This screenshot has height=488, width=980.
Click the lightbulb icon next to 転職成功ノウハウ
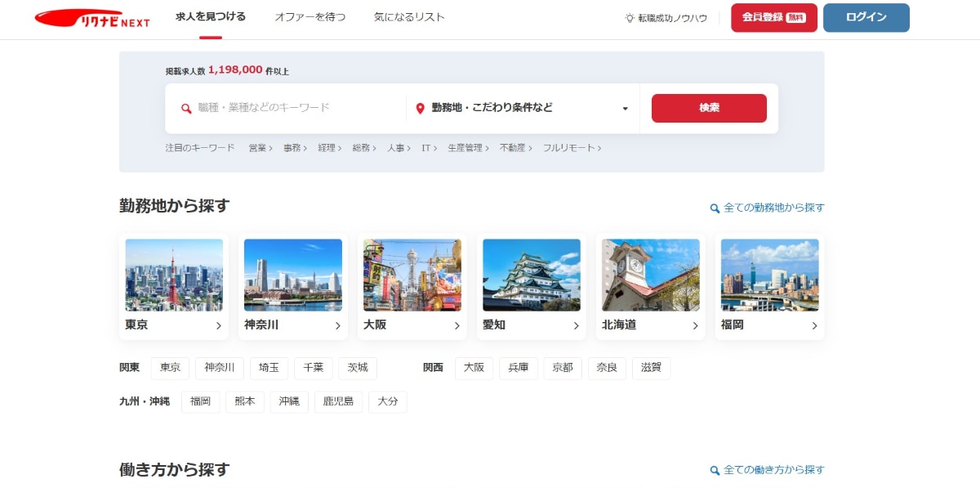(630, 16)
